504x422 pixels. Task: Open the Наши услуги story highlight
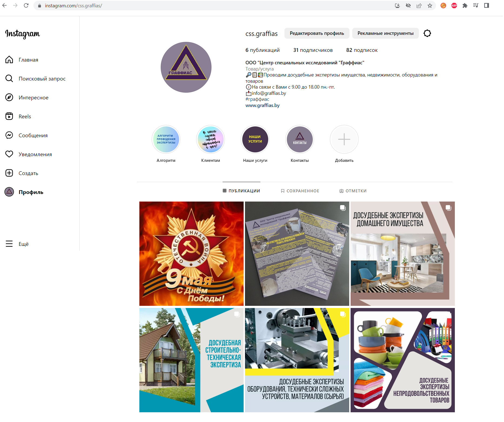coord(255,139)
